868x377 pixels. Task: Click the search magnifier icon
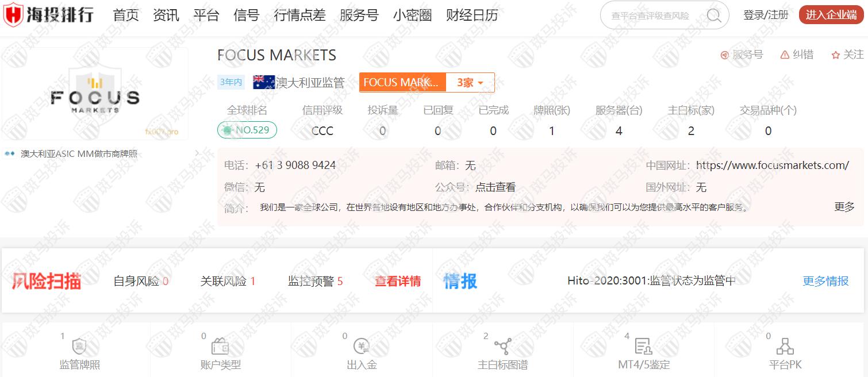(x=714, y=16)
